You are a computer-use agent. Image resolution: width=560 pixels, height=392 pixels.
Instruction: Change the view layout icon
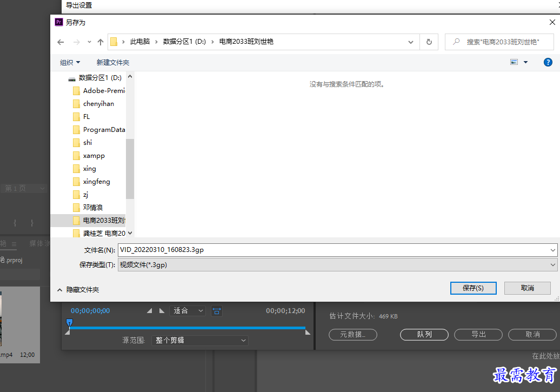pyautogui.click(x=514, y=62)
